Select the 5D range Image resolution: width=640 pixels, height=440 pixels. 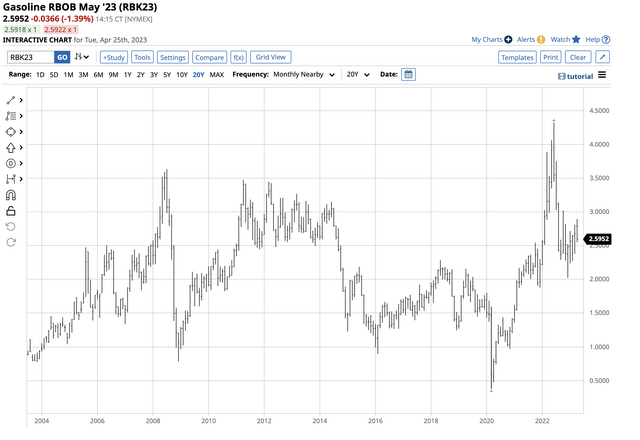[54, 75]
